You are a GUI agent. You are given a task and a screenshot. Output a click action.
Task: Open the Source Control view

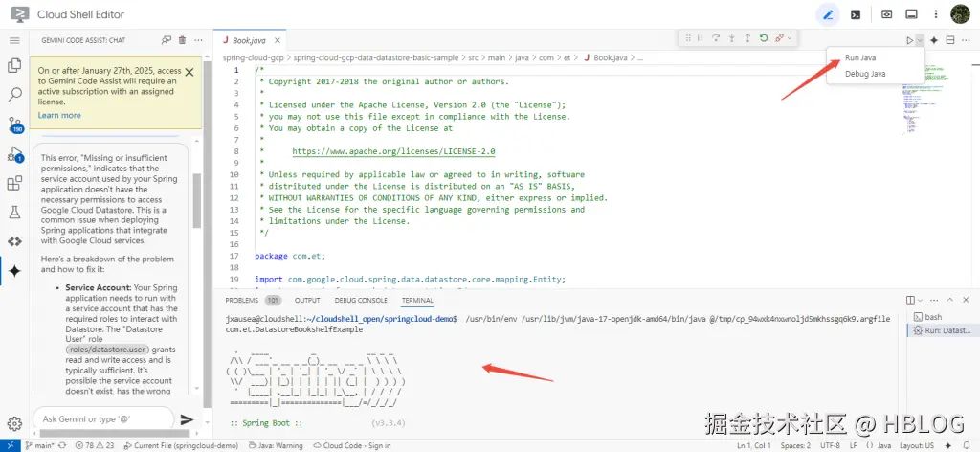point(13,124)
